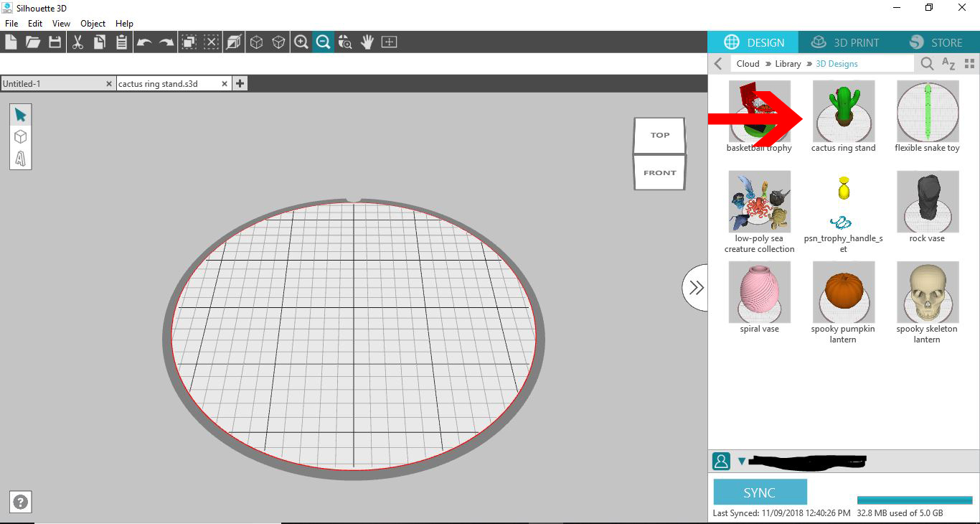Open the 3D Shapes cube tool

point(20,136)
